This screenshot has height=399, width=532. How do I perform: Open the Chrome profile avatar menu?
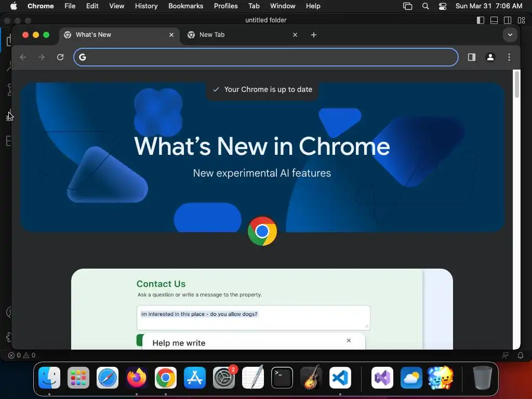490,57
